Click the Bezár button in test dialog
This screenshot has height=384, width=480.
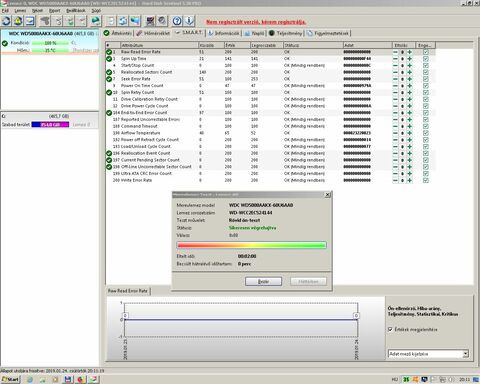click(x=263, y=281)
